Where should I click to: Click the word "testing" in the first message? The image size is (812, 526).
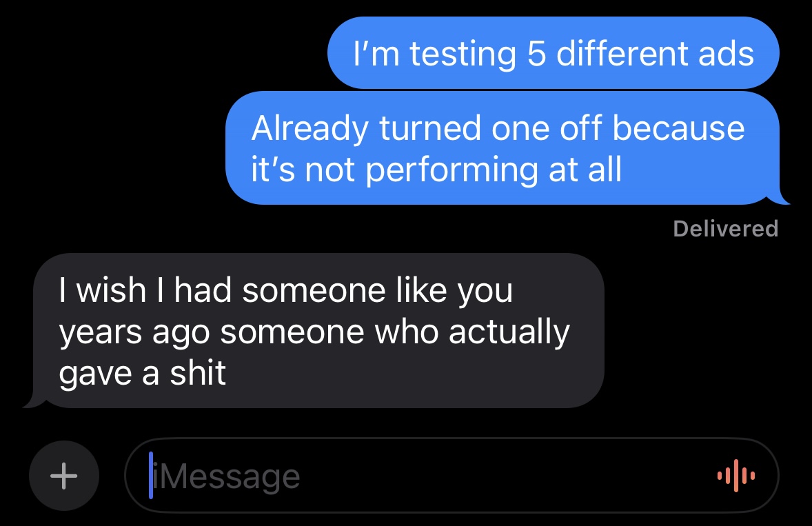[463, 54]
